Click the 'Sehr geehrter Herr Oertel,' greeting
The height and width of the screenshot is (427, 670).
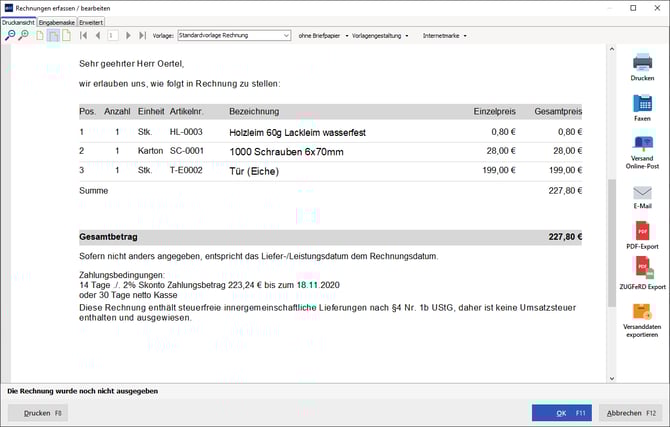132,64
